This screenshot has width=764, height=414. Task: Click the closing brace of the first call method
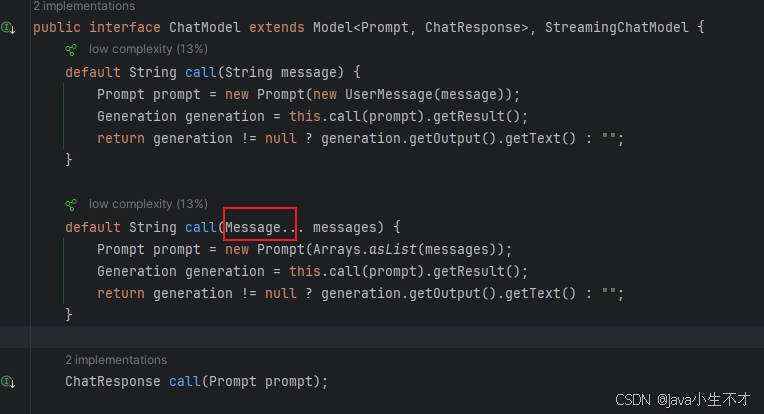69,160
